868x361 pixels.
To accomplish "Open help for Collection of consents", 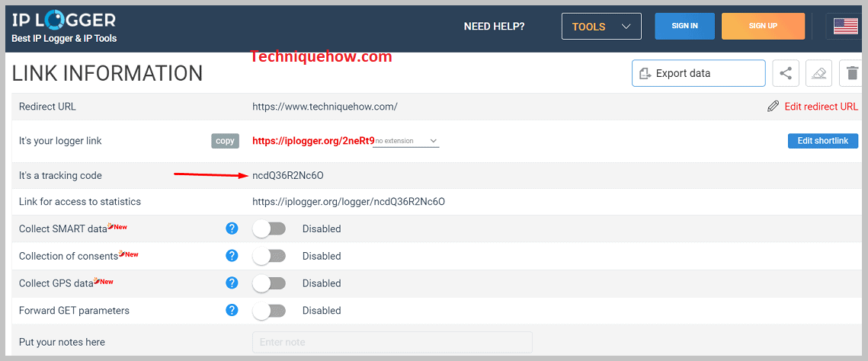I will tap(232, 255).
